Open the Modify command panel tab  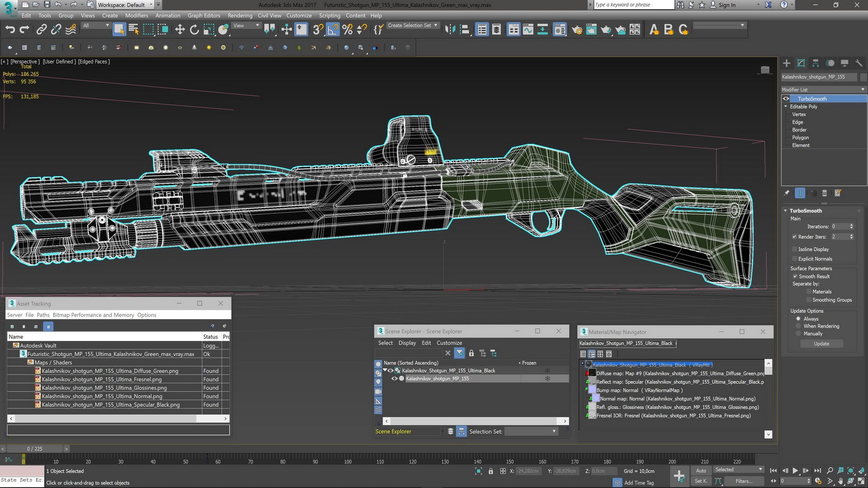coord(801,63)
